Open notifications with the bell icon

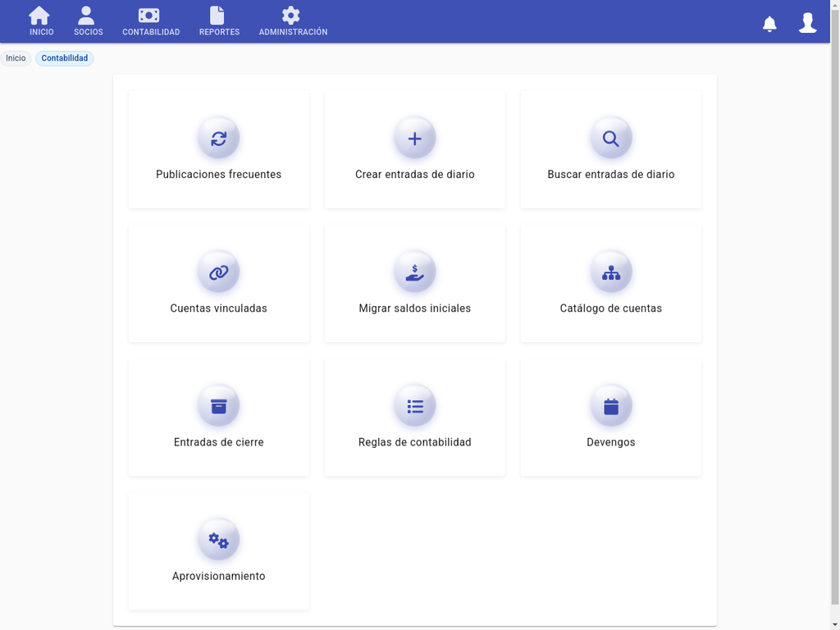click(x=769, y=24)
